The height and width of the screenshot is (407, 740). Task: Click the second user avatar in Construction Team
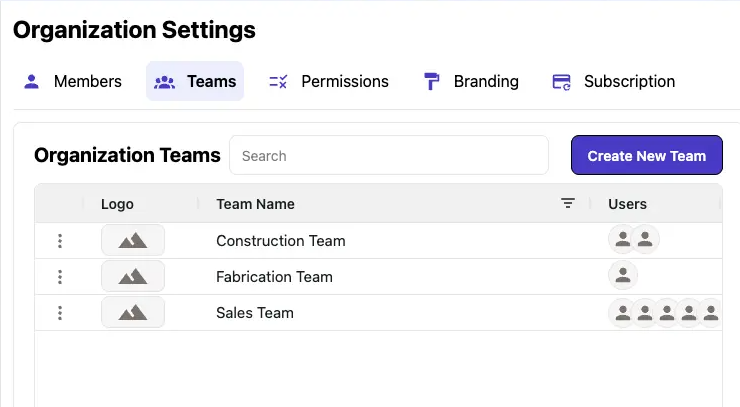pyautogui.click(x=645, y=240)
